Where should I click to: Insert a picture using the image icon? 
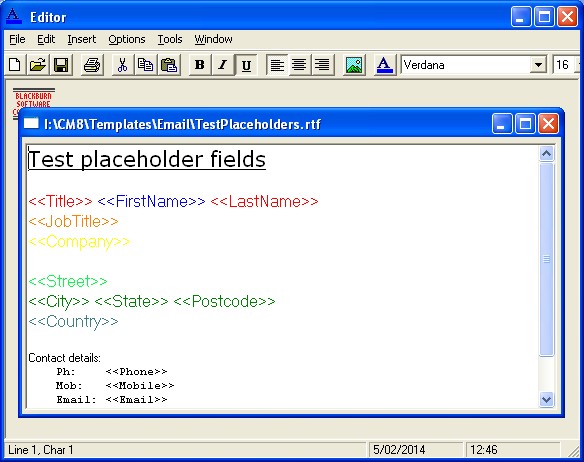353,65
